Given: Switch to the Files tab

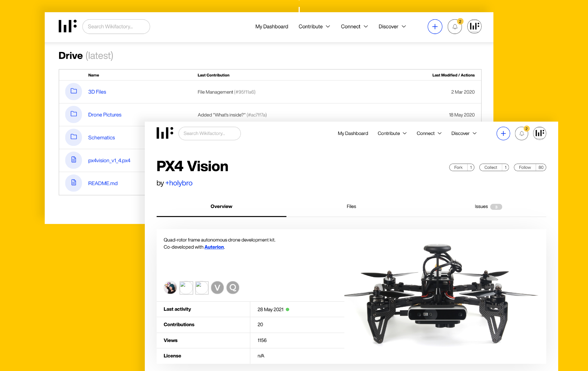Looking at the screenshot, I should click(x=351, y=206).
